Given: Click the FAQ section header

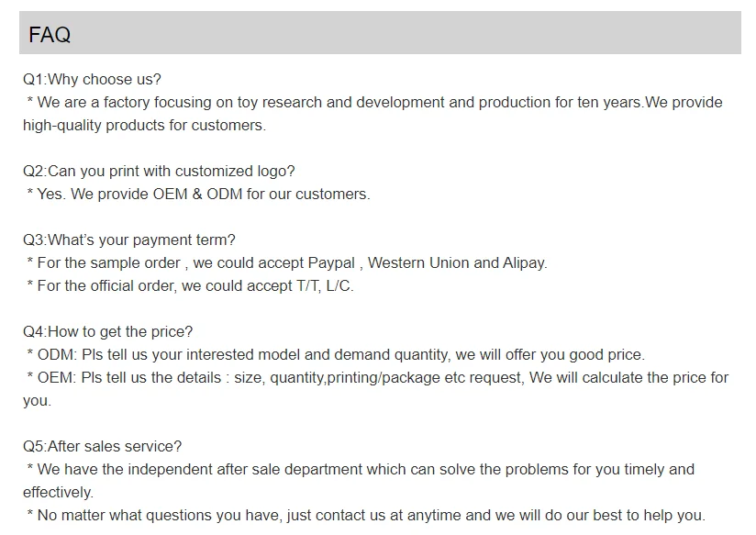Looking at the screenshot, I should 50,35.
